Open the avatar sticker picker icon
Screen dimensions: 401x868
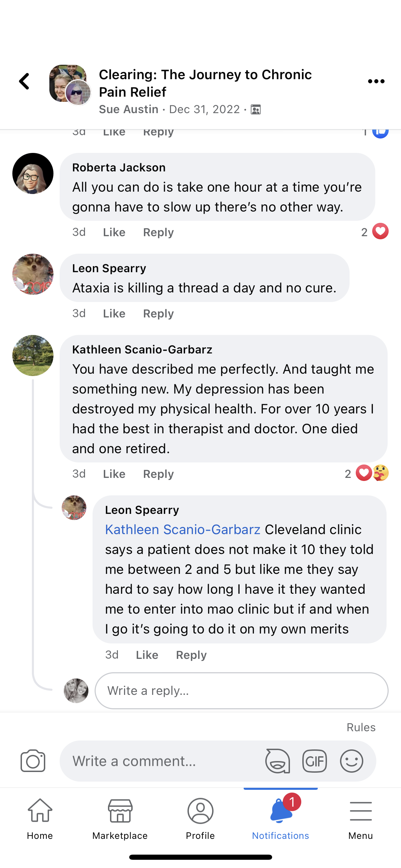(277, 761)
